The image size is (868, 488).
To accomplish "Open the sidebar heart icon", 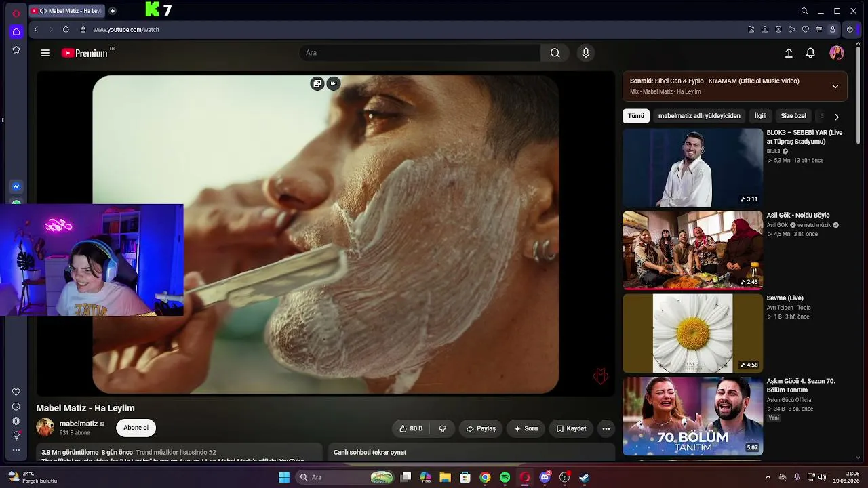I will (x=16, y=392).
